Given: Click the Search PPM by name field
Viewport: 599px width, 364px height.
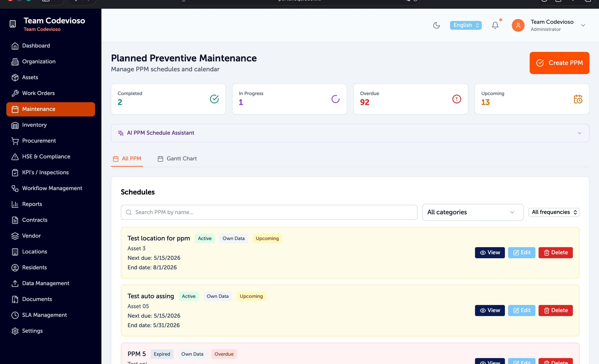Looking at the screenshot, I should click(x=269, y=212).
